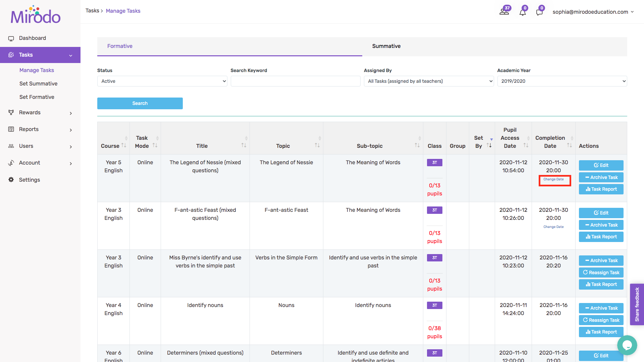644x362 pixels.
Task: Click Change Date for F-ant-astic Feast
Action: tap(553, 227)
